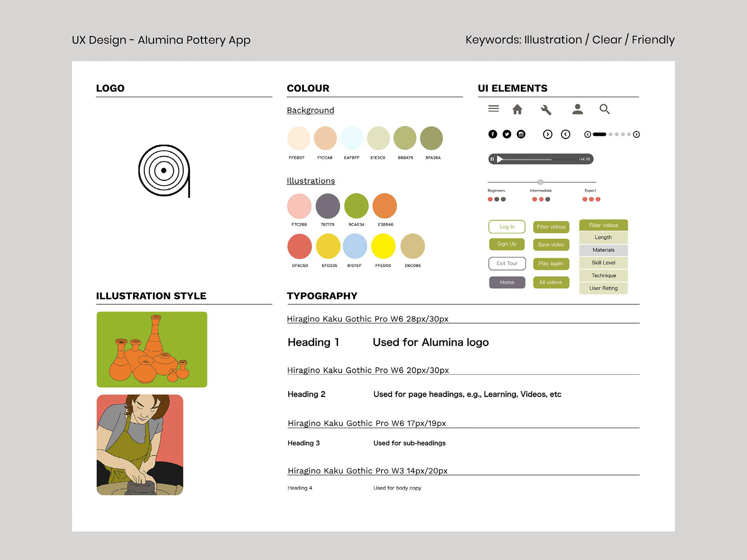This screenshot has width=747, height=560.
Task: Click the play triangle on player
Action: coord(500,159)
